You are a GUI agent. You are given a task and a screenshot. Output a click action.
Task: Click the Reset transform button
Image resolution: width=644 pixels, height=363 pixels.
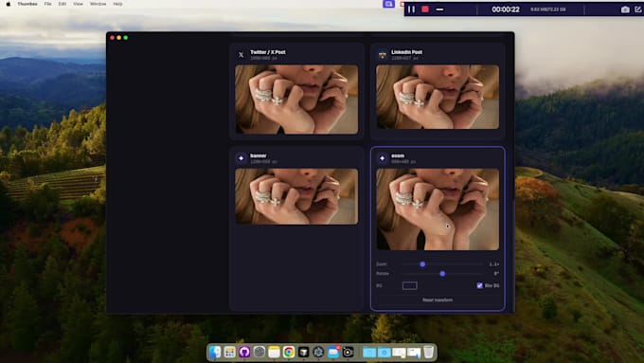(438, 300)
